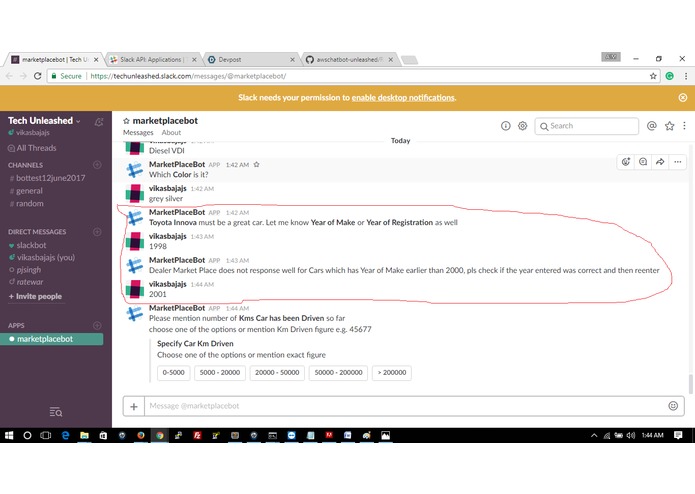
Task: Bookmark this page star icon
Action: click(x=653, y=76)
